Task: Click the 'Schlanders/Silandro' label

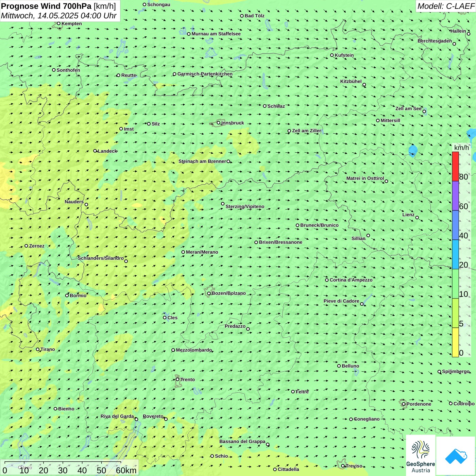Action: [x=101, y=258]
